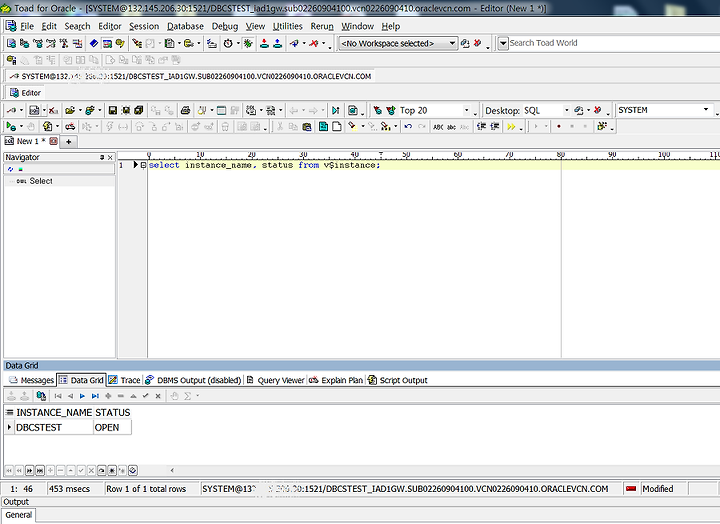
Task: Click the lowercase abc conversion icon
Action: coord(452,127)
